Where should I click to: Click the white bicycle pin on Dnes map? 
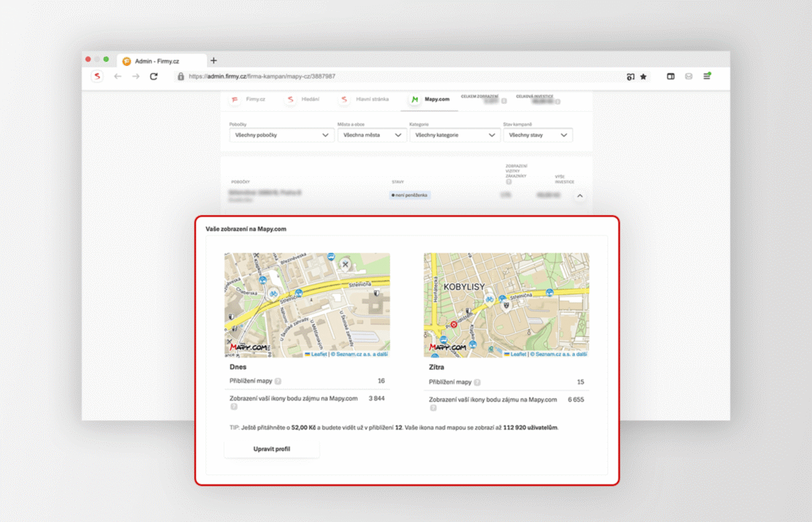click(x=274, y=294)
